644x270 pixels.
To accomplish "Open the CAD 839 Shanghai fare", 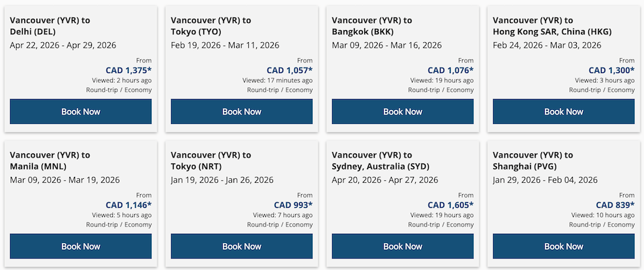I will point(615,205).
